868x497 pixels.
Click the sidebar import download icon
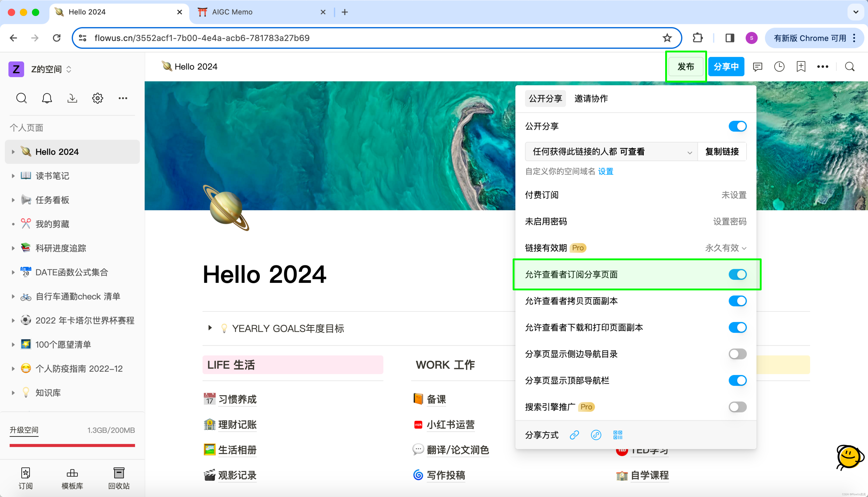tap(72, 98)
